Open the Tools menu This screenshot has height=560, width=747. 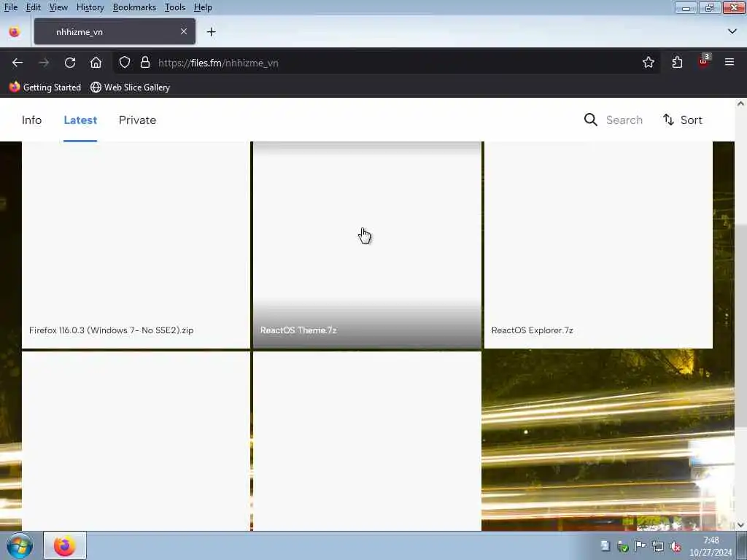pyautogui.click(x=175, y=7)
